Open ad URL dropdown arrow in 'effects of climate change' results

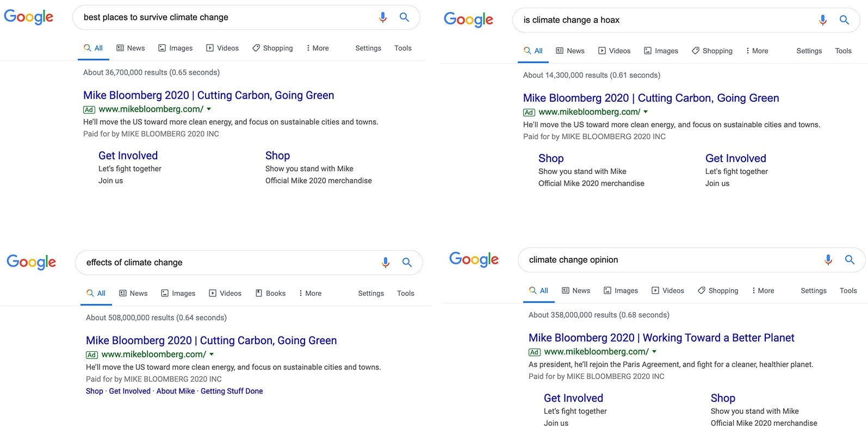tap(212, 355)
